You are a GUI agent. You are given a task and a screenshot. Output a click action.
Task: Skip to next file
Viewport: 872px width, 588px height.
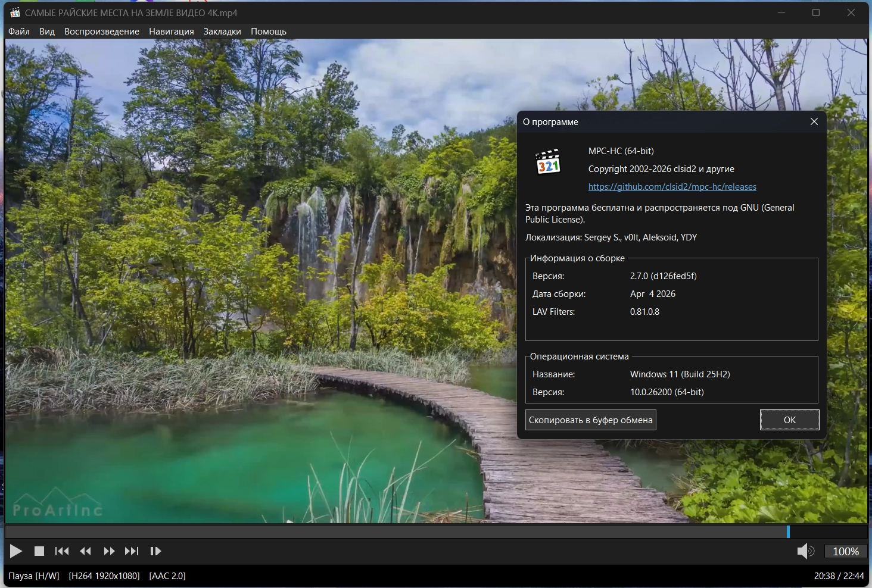click(132, 551)
